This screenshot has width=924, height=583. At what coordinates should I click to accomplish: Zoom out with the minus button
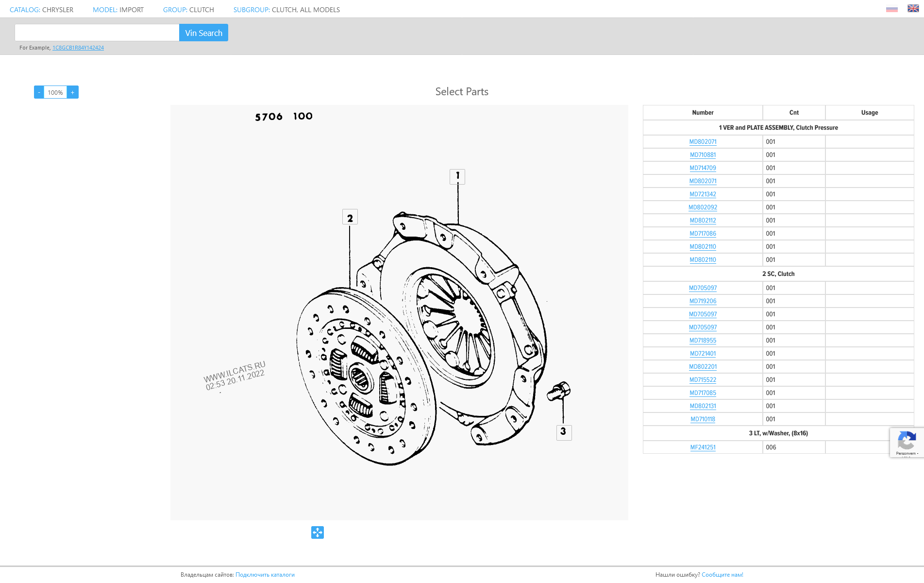(x=39, y=92)
